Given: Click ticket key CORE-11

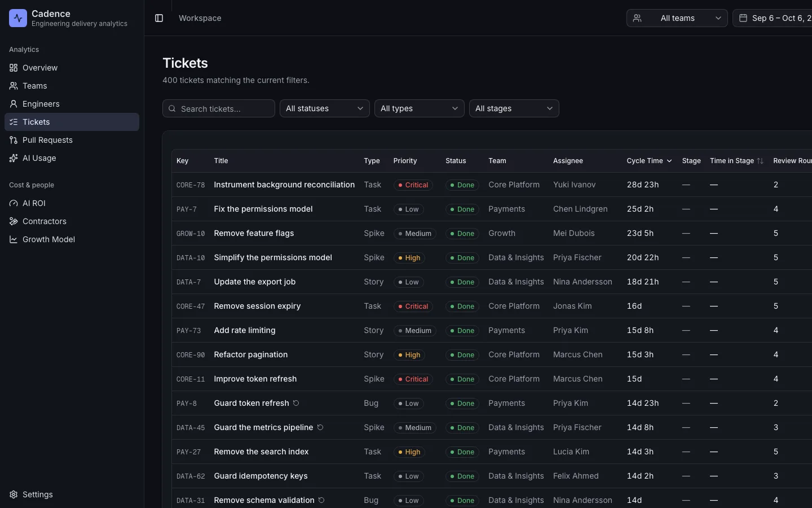Looking at the screenshot, I should [191, 379].
